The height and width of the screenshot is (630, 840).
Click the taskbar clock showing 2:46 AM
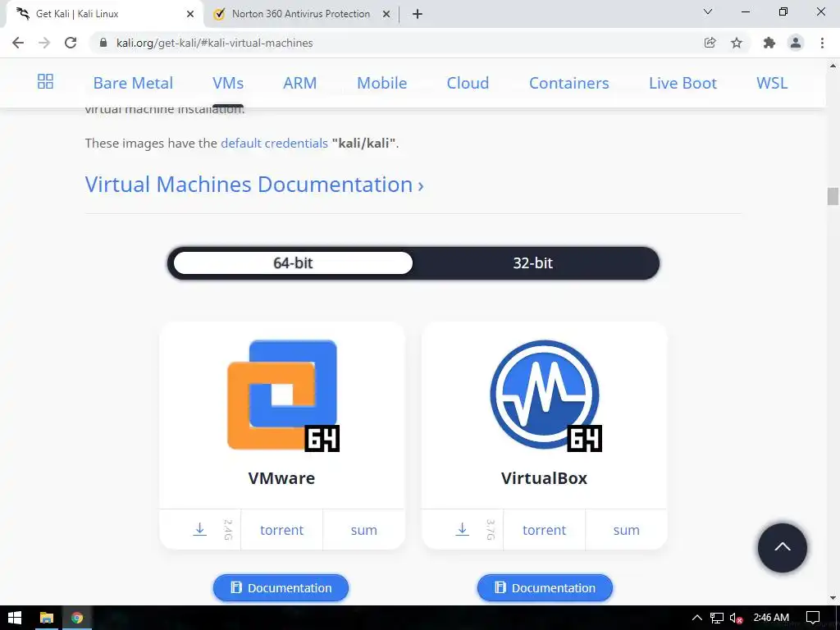pos(771,618)
